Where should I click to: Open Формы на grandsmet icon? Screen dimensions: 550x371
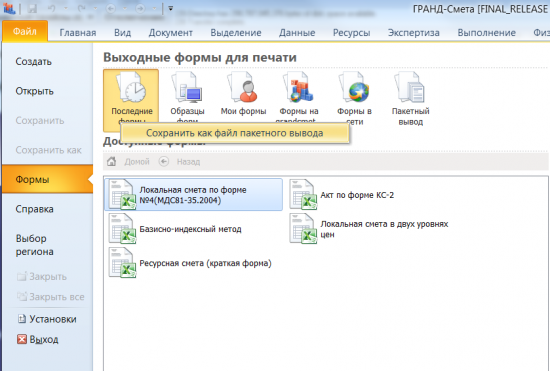pyautogui.click(x=299, y=87)
